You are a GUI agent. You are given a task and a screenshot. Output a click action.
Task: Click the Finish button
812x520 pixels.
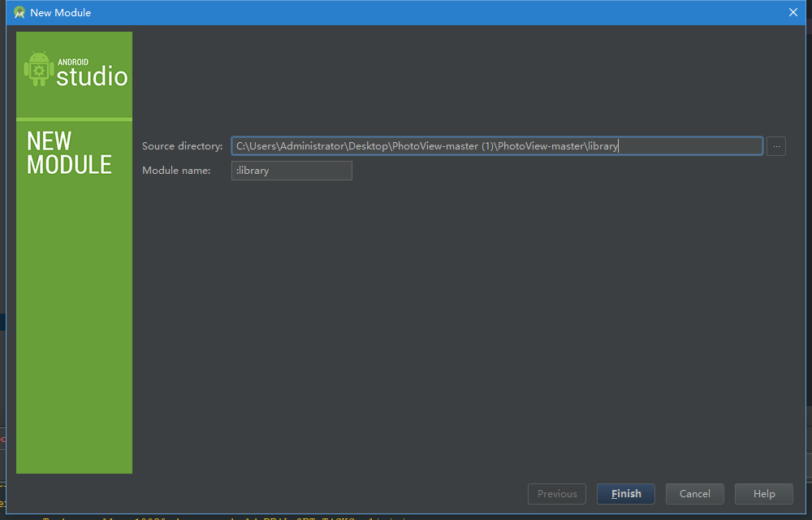tap(625, 493)
